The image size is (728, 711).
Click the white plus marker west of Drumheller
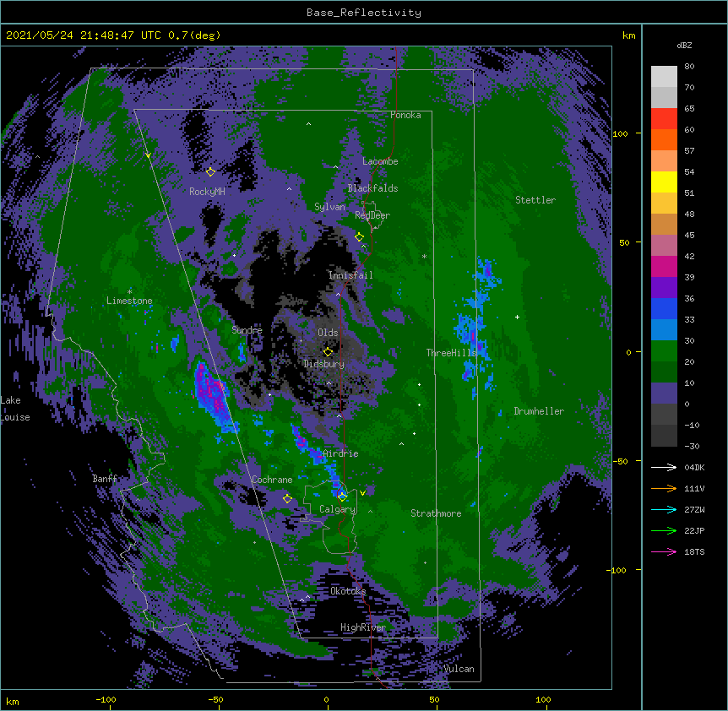click(x=517, y=317)
